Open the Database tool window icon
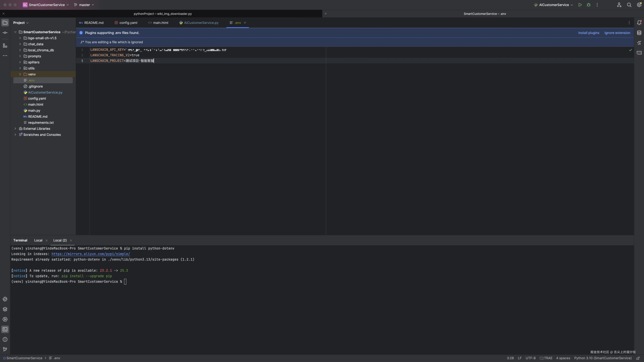Screen dimensions: 644x362 (639, 33)
